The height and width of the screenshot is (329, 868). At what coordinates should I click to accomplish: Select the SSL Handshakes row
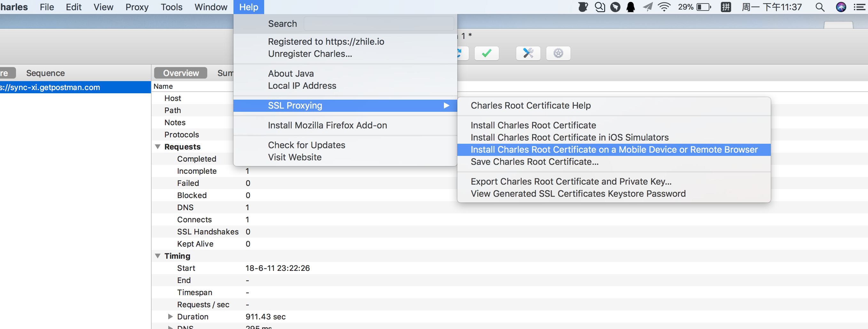tap(510, 232)
